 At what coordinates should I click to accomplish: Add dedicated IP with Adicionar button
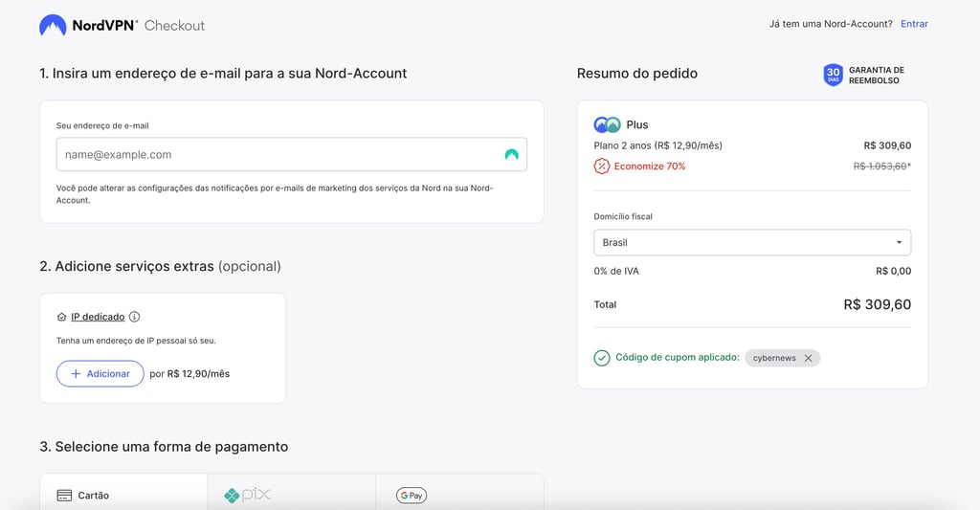[x=100, y=374]
